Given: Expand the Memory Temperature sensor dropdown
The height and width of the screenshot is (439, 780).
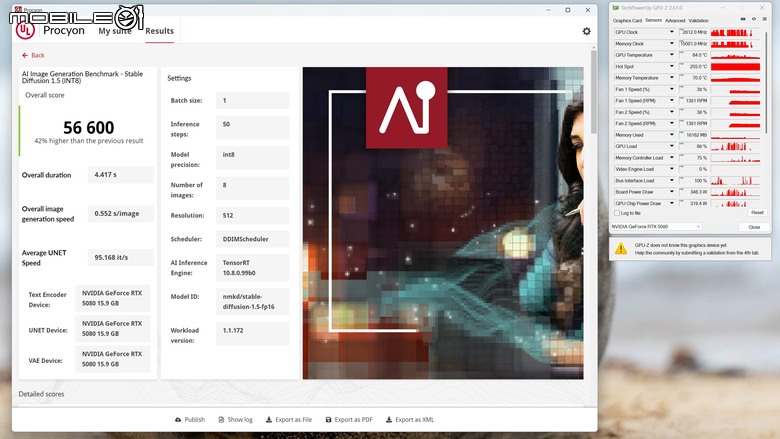Looking at the screenshot, I should (x=672, y=78).
